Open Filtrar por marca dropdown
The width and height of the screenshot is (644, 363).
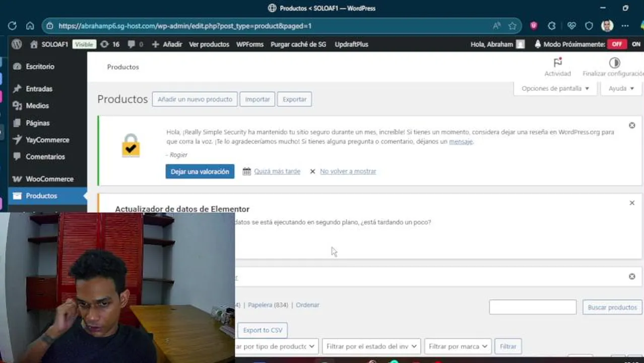458,346
